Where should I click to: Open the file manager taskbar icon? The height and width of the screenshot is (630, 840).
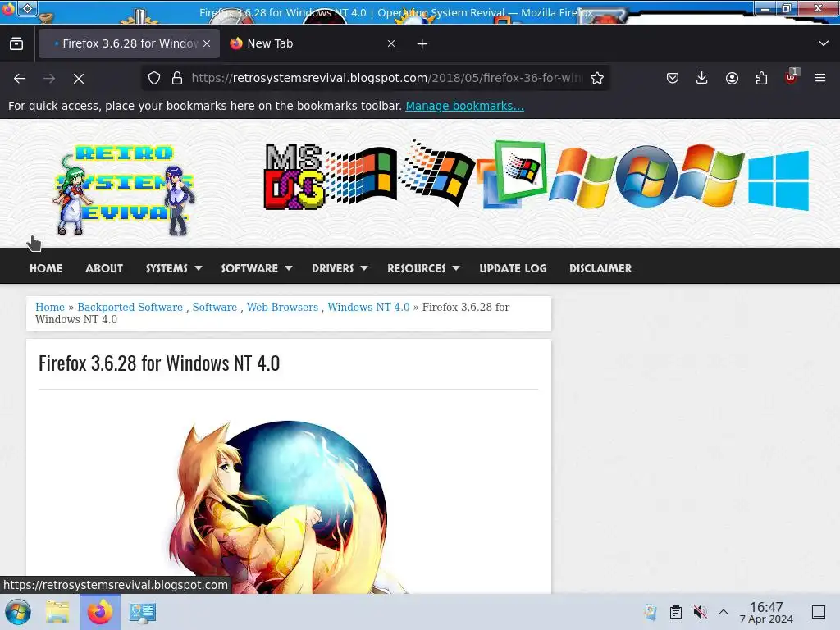(57, 612)
